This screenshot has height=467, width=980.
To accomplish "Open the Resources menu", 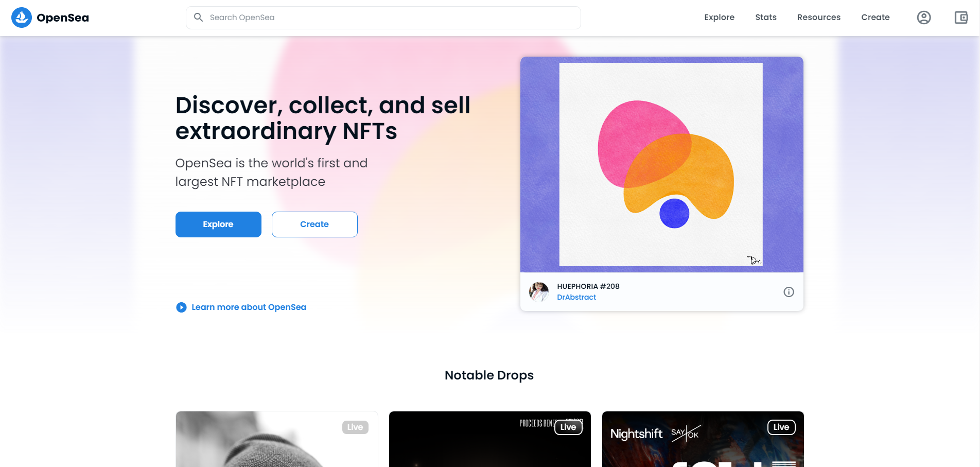I will (x=819, y=18).
